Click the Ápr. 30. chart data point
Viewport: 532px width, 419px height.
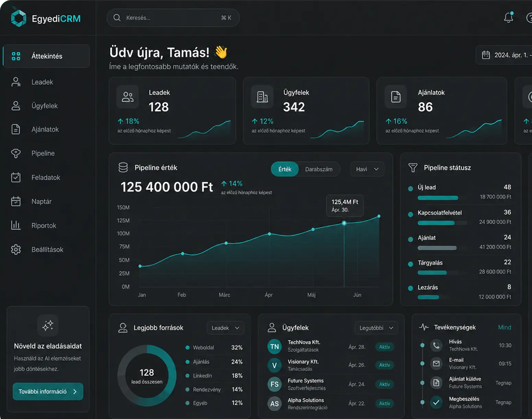344,223
